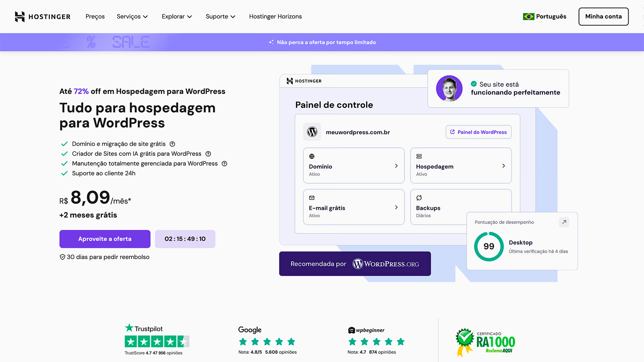Click the green check next to 'Seu site está'
Image resolution: width=644 pixels, height=362 pixels.
tap(474, 84)
